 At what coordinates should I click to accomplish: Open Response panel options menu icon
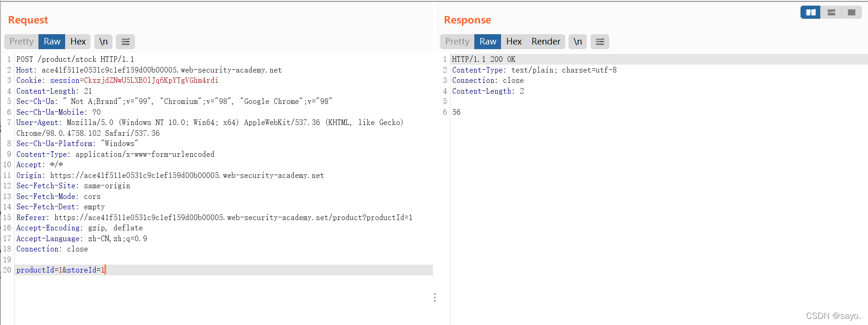(600, 42)
